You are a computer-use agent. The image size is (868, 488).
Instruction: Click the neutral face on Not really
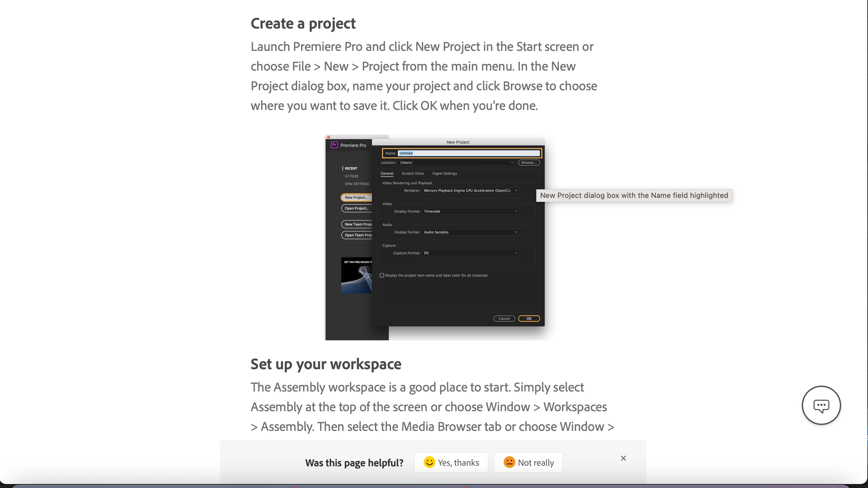[509, 462]
